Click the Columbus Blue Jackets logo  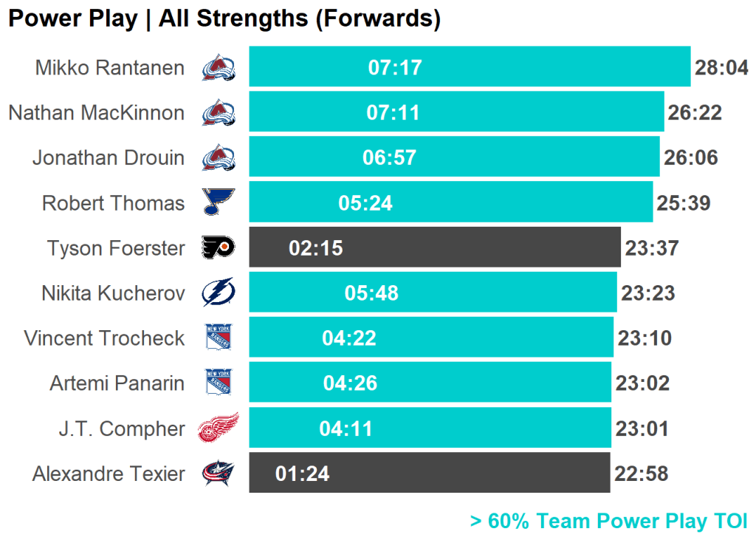(x=219, y=474)
